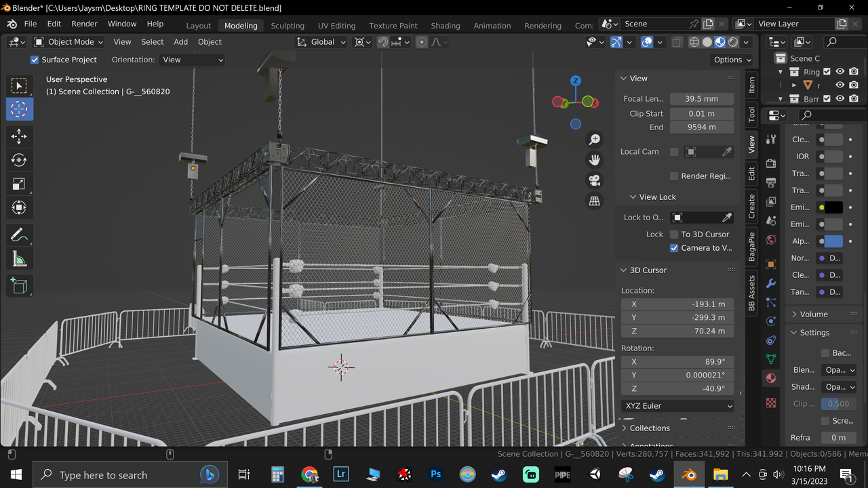Image resolution: width=868 pixels, height=488 pixels.
Task: Open the Output properties tab icon
Action: [771, 182]
